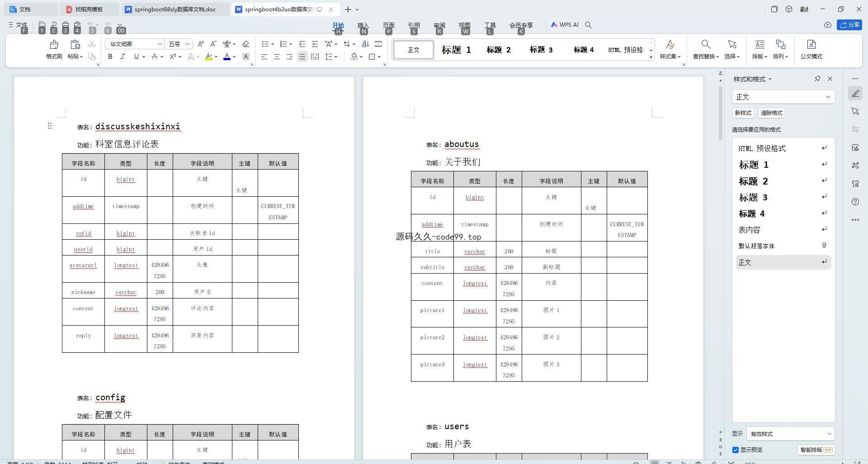Open the File (文件) menu
868x464 pixels.
pos(18,25)
